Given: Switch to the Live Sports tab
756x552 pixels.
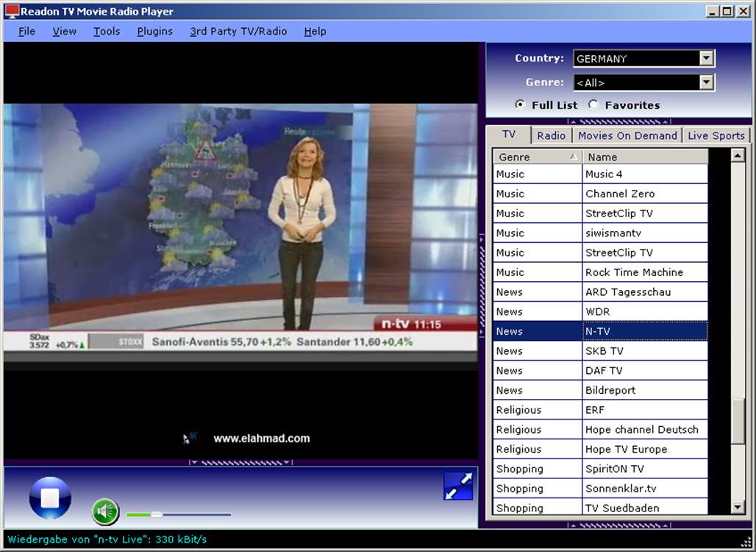Looking at the screenshot, I should 716,135.
